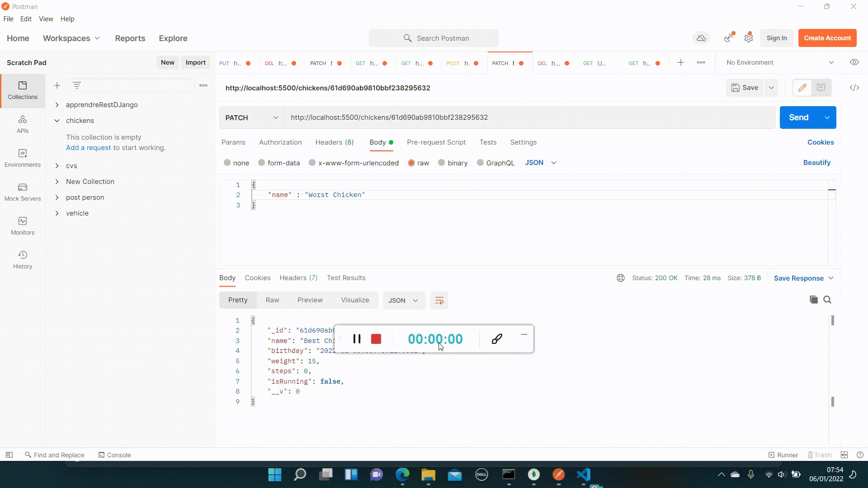Send the PATCH request
This screenshot has width=868, height=488.
pyautogui.click(x=798, y=117)
